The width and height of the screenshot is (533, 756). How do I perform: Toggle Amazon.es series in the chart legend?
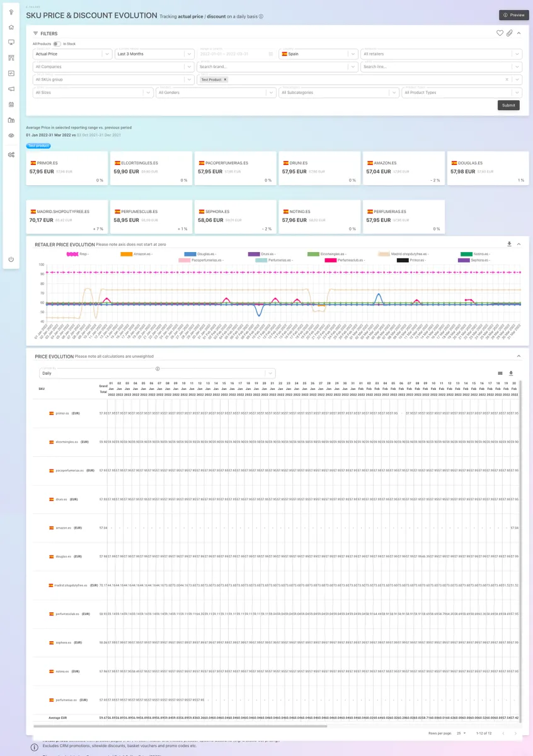pos(126,254)
